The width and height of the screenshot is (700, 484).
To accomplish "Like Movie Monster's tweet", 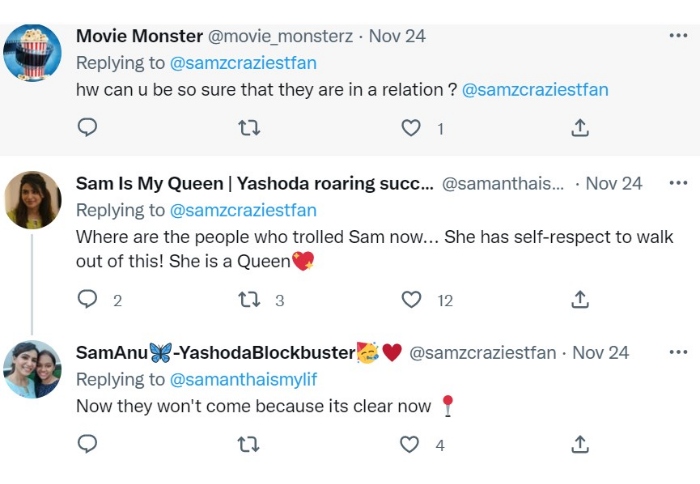I will [x=410, y=128].
